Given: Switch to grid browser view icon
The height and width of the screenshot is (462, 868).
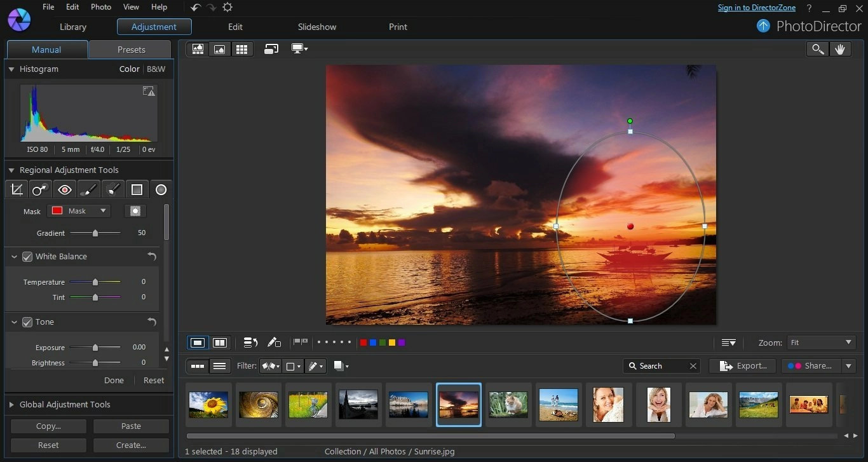Looking at the screenshot, I should (x=241, y=50).
